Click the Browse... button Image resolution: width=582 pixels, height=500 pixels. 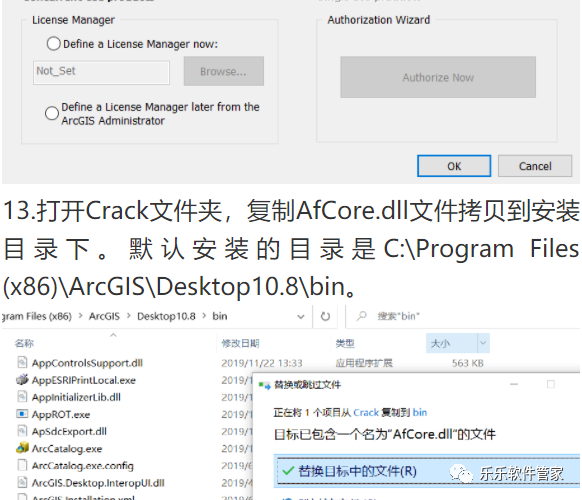tap(223, 71)
